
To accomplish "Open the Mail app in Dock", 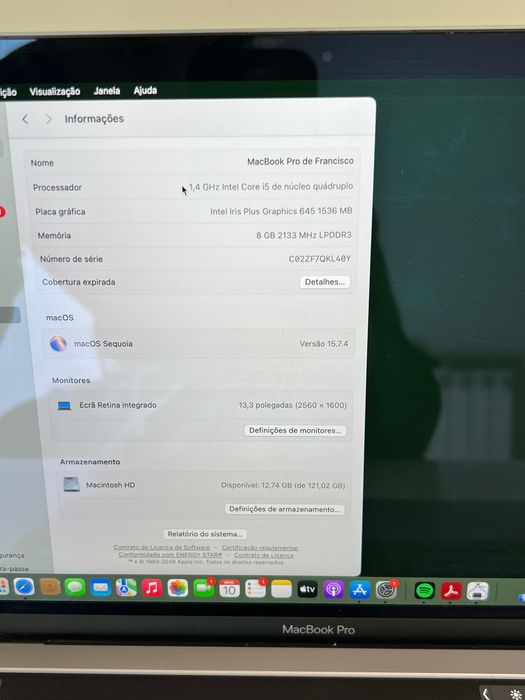I will tap(101, 588).
